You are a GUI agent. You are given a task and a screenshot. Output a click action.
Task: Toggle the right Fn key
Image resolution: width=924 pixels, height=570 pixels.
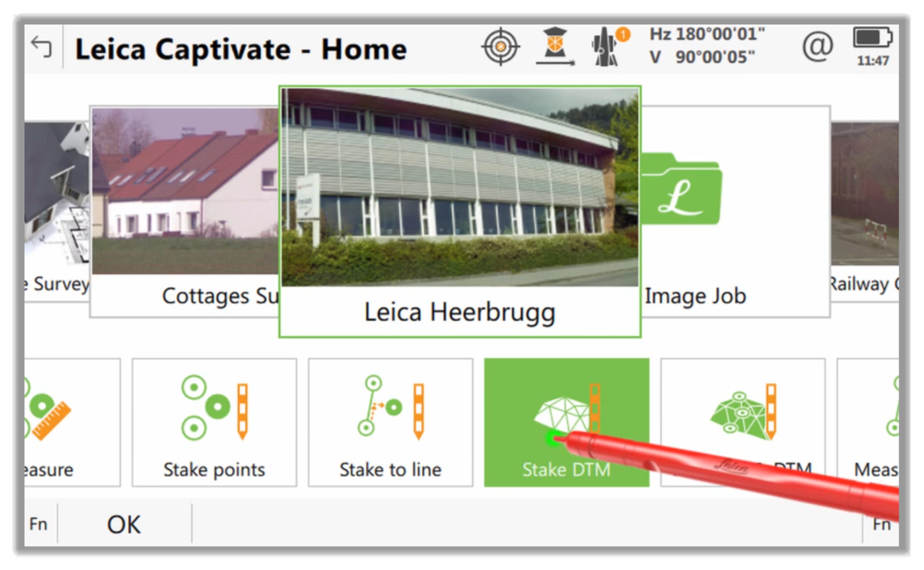coord(880,525)
